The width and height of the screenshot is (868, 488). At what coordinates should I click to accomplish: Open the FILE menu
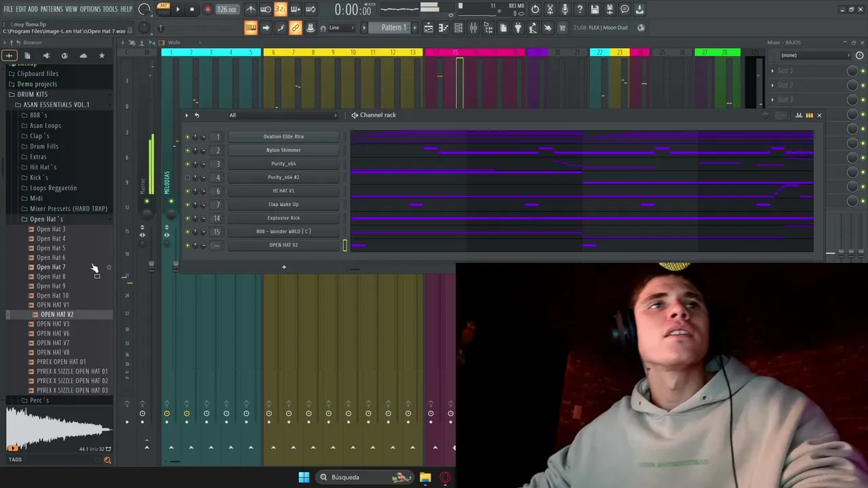pyautogui.click(x=9, y=9)
